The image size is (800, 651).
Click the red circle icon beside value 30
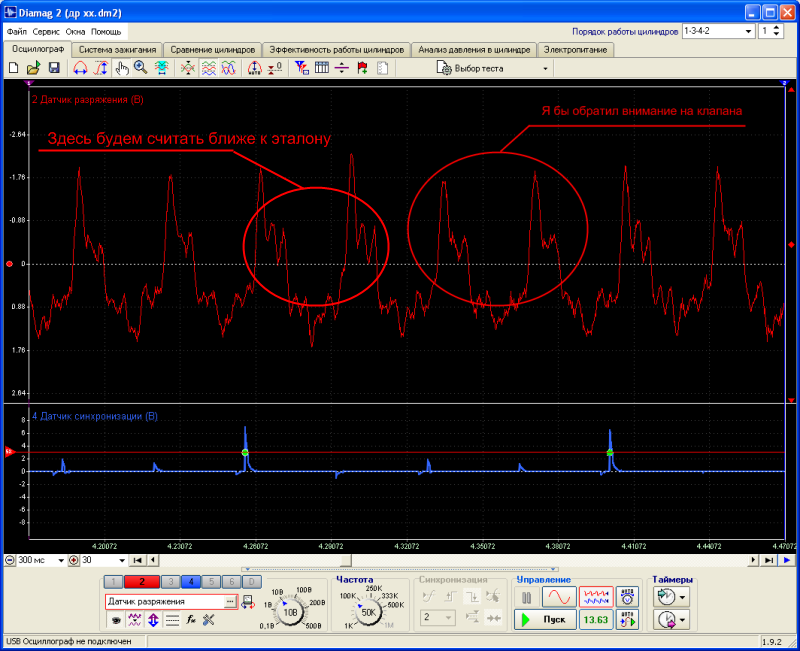pyautogui.click(x=74, y=560)
